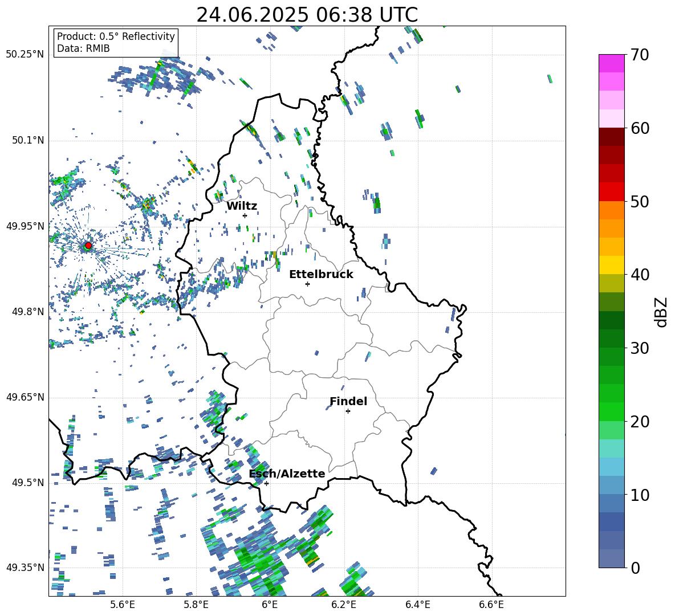675x616 pixels.
Task: Click the 6.2°E longitude label
Action: click(344, 605)
